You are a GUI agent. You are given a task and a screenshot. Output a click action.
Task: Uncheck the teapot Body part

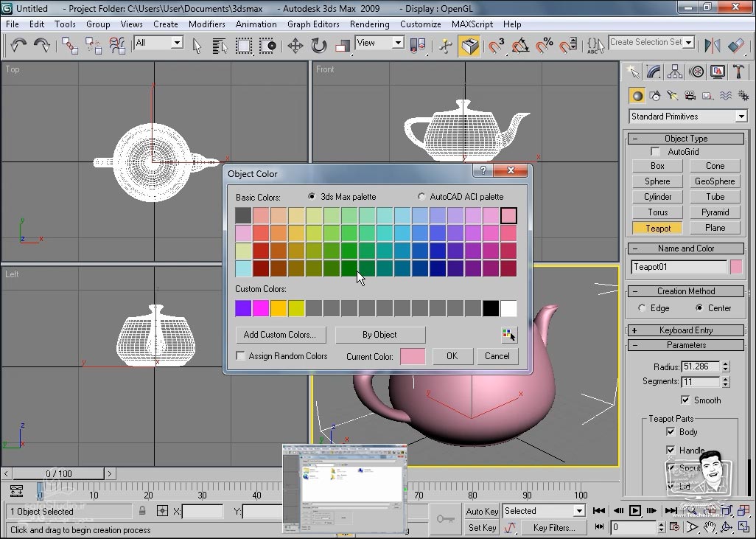(x=671, y=431)
